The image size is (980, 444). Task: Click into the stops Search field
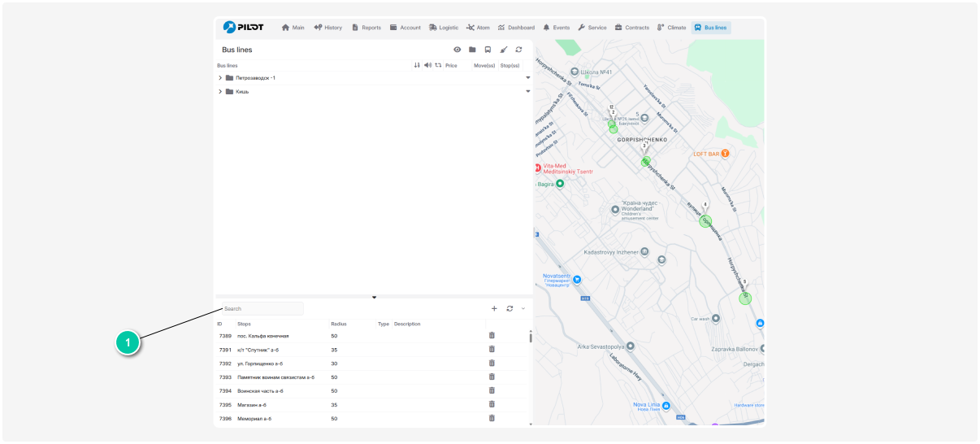click(262, 309)
